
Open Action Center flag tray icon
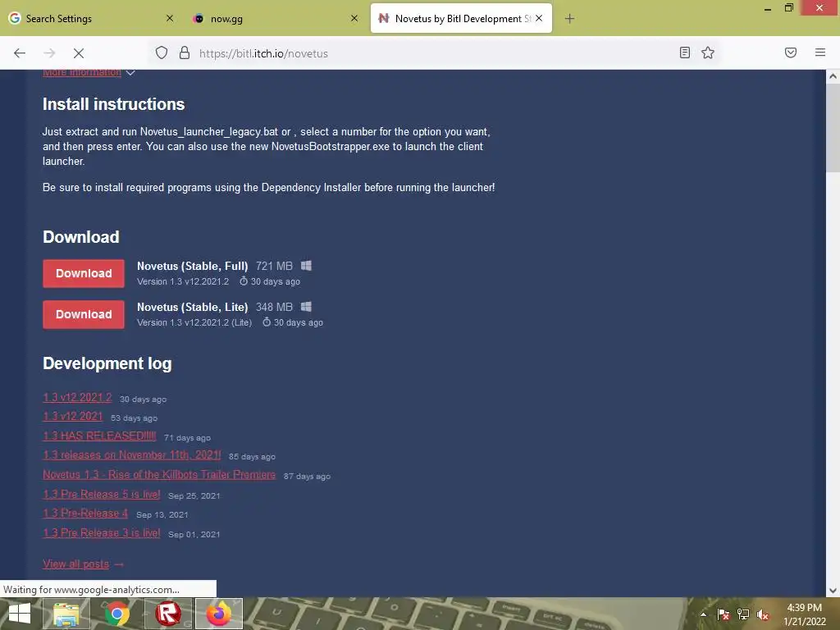(724, 614)
